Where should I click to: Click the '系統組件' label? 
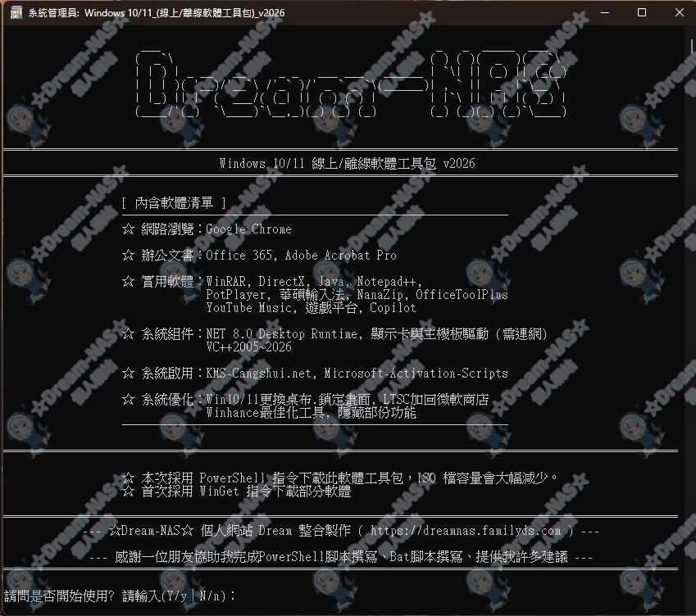pos(167,333)
